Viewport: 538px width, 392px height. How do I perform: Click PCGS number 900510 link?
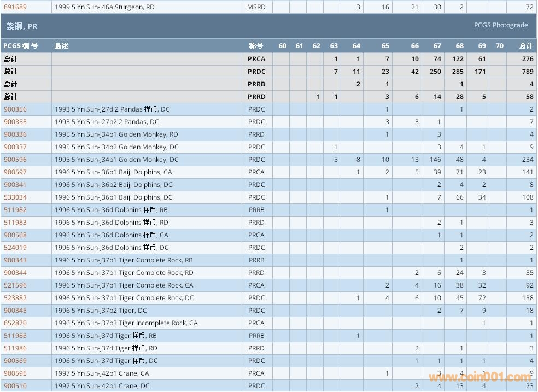[15, 386]
